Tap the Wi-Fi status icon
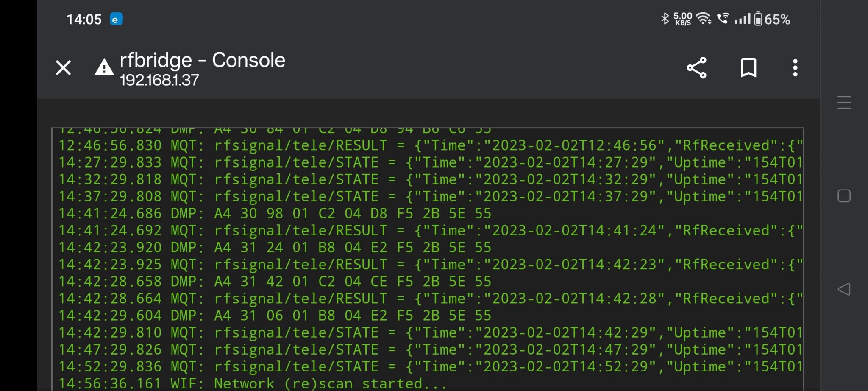This screenshot has width=868, height=391. (704, 19)
